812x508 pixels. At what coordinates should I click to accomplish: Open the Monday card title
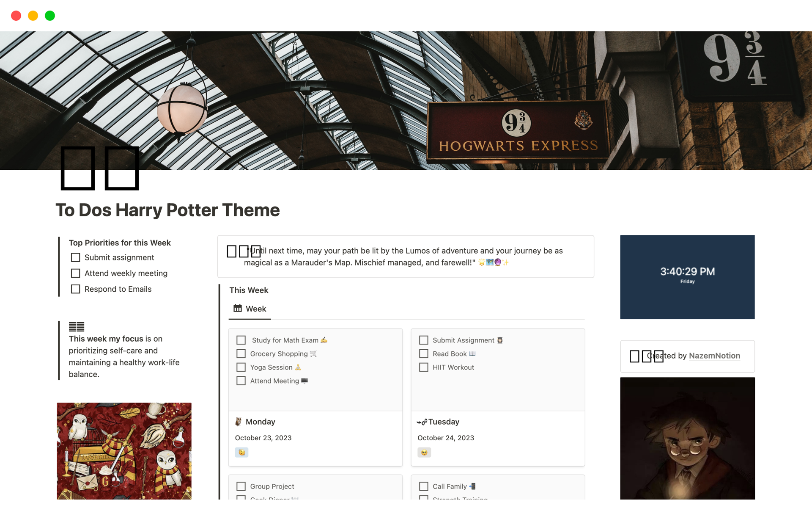pyautogui.click(x=261, y=422)
